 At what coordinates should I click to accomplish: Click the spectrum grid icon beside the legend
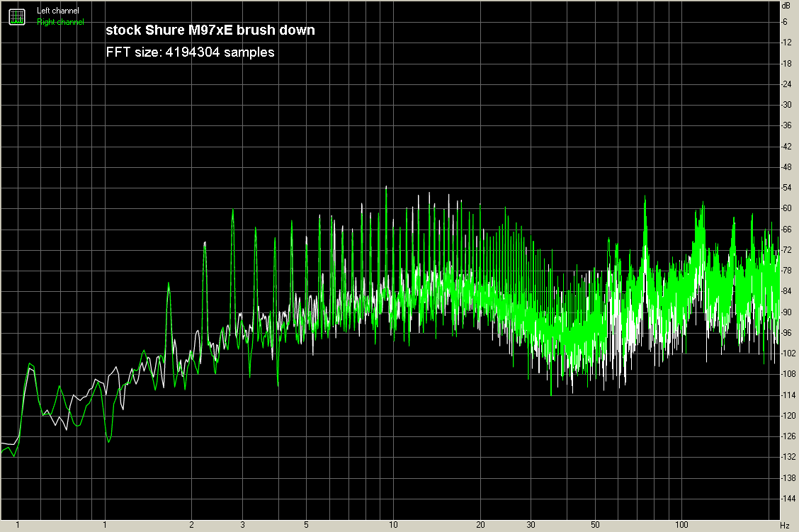point(17,17)
